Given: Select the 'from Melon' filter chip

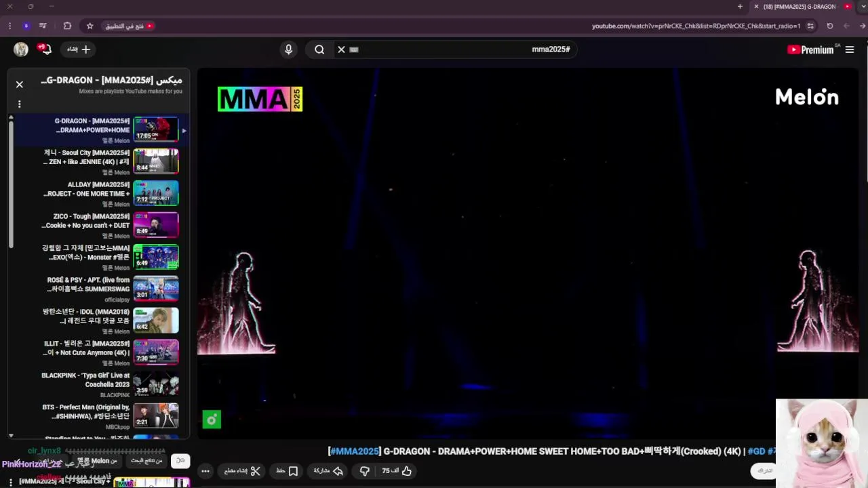Looking at the screenshot, I should (x=97, y=461).
